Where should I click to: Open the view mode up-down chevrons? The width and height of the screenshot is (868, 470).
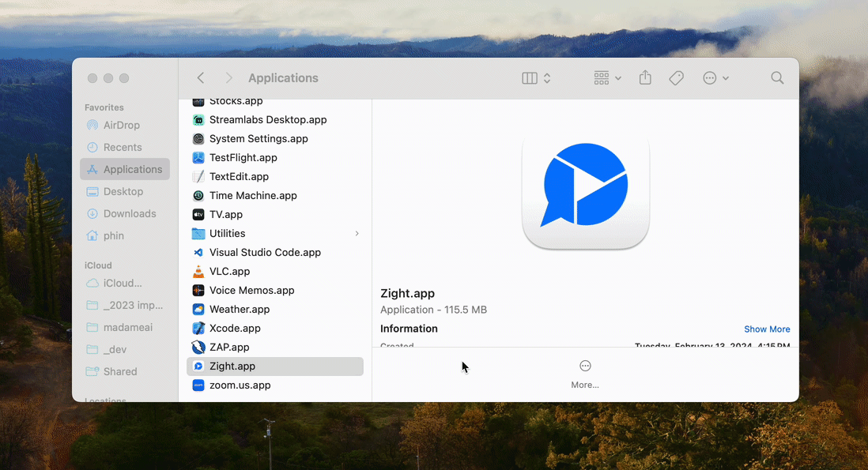tap(547, 78)
